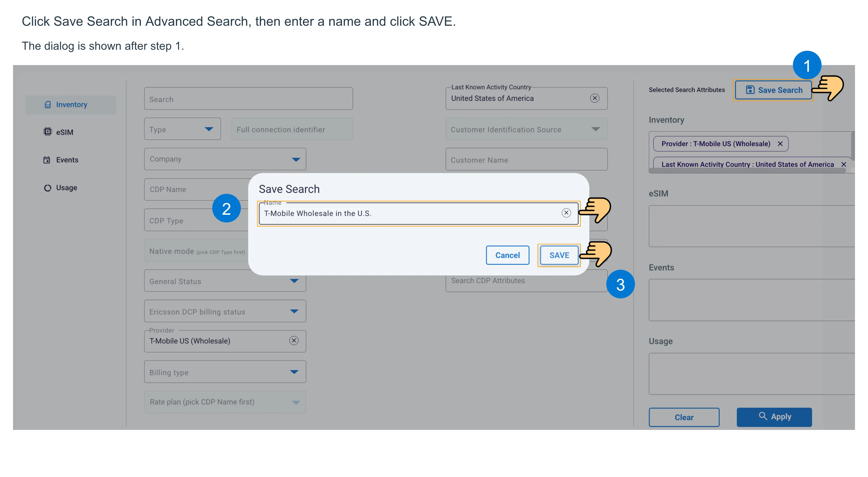Screen dimensions: 868x477
Task: Click the Full connection identifier field
Action: tap(292, 129)
